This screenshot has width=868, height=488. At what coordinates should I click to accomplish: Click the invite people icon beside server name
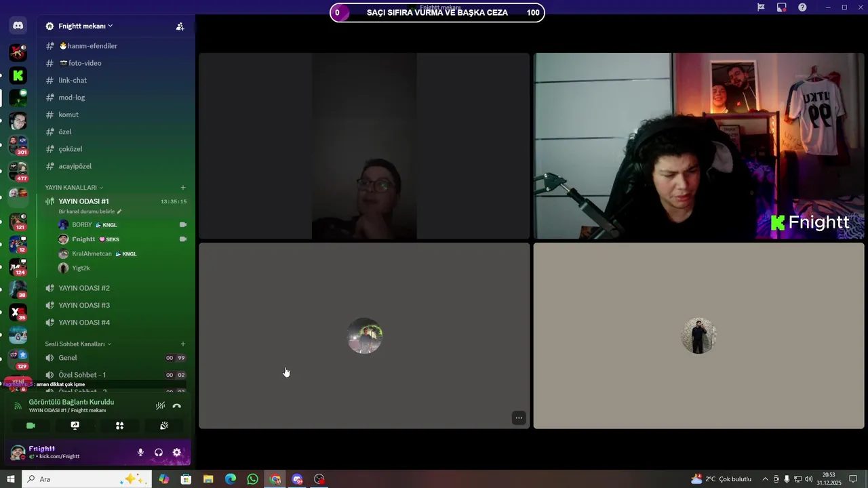[180, 26]
